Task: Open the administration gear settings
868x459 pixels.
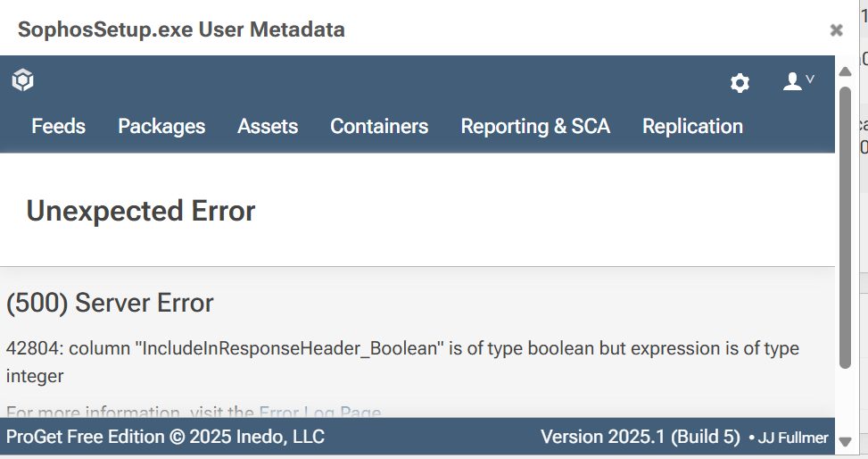Action: 740,83
